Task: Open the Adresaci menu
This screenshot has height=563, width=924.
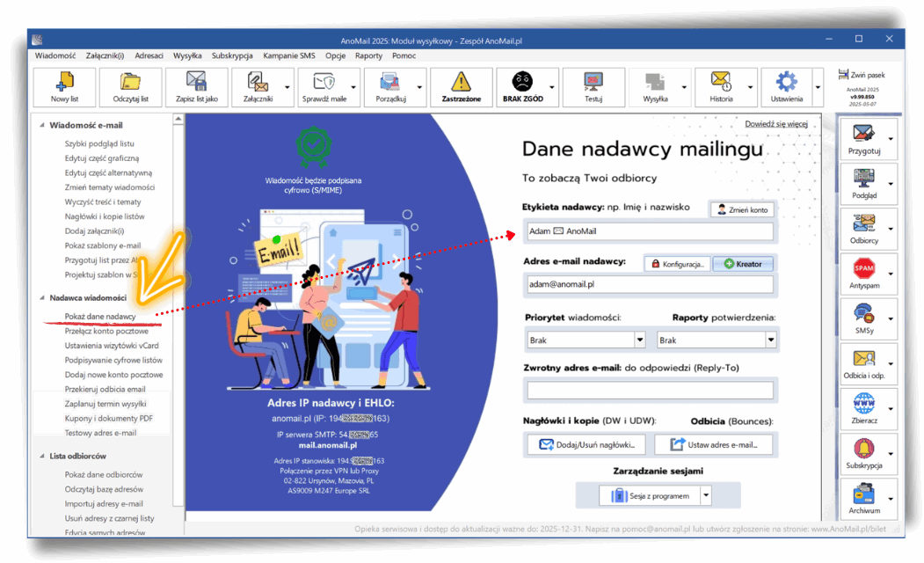Action: tap(149, 55)
